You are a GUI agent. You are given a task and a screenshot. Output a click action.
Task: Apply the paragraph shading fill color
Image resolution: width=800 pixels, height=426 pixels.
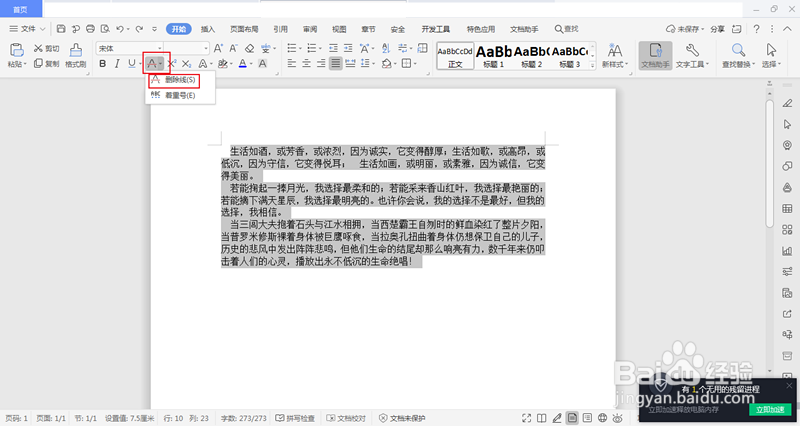click(387, 64)
